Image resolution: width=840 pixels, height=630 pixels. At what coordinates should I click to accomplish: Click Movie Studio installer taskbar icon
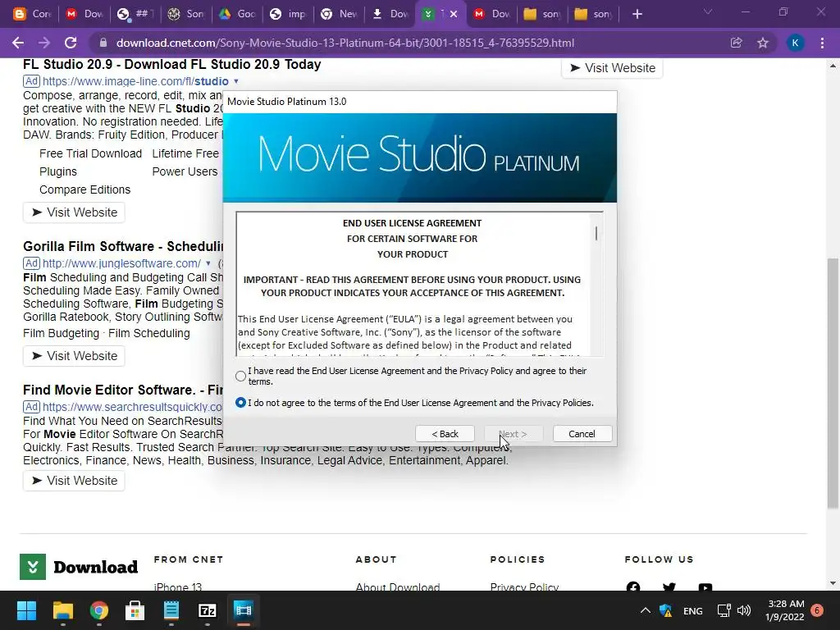click(243, 610)
